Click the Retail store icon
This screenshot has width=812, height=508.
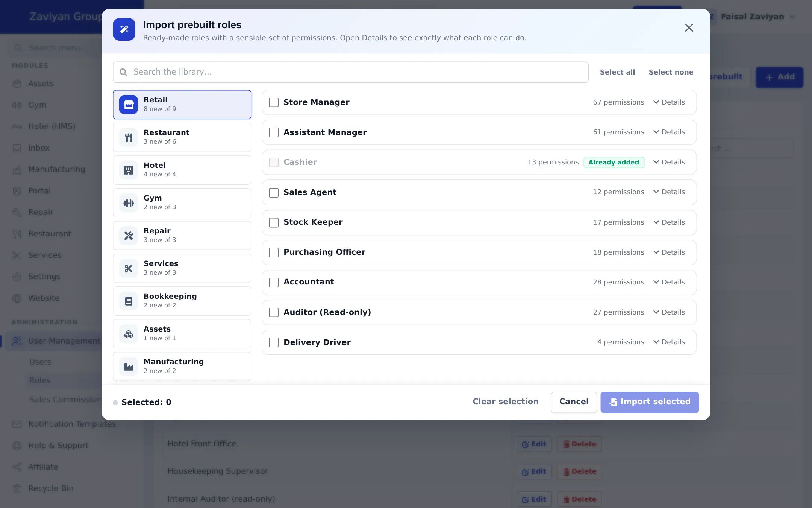[x=129, y=105]
